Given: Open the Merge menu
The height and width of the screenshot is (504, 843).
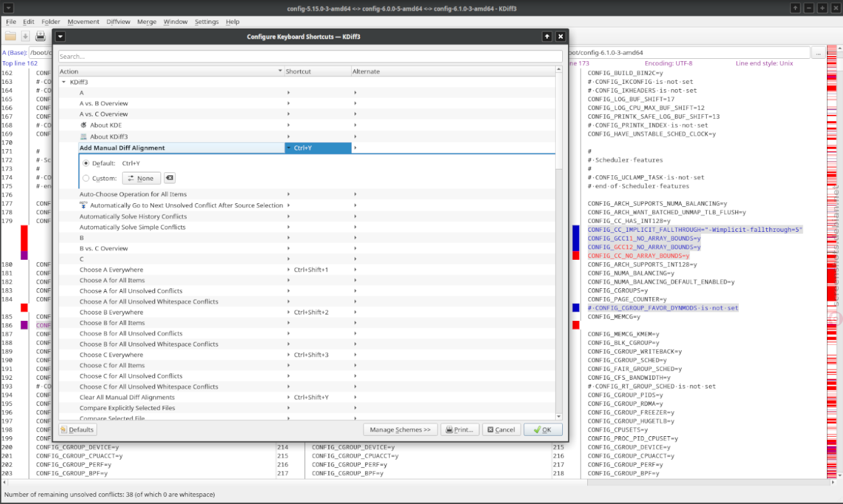Looking at the screenshot, I should tap(147, 22).
